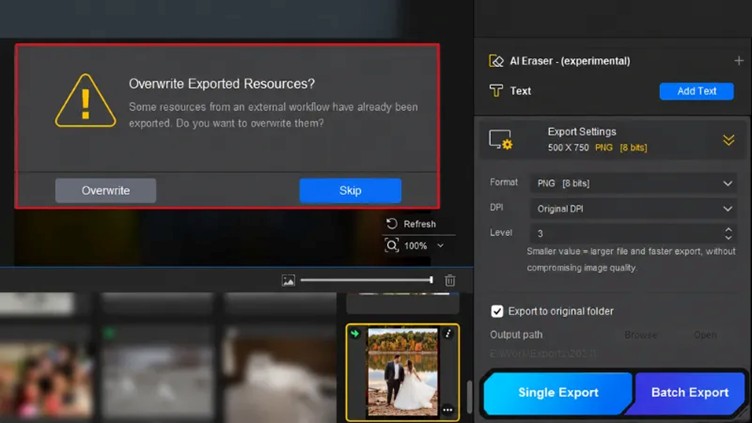Open the three-dots menu on wedding thumbnail
The width and height of the screenshot is (752, 423).
pos(447,410)
